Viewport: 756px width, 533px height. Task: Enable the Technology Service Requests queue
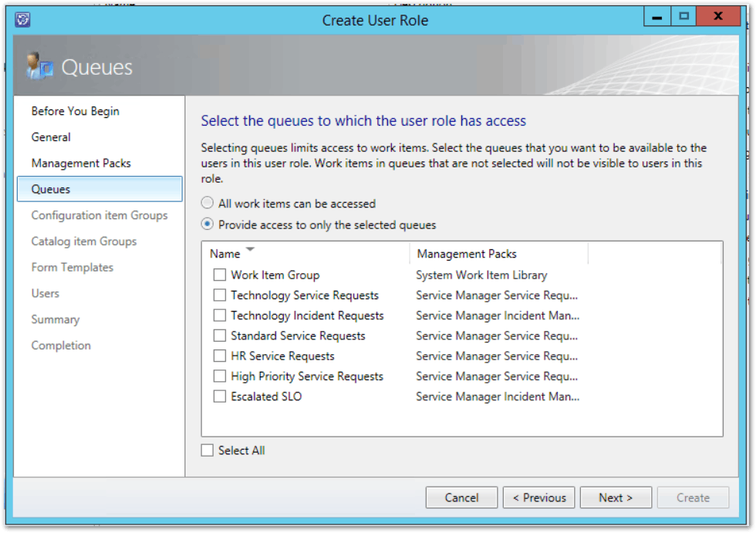click(x=220, y=295)
